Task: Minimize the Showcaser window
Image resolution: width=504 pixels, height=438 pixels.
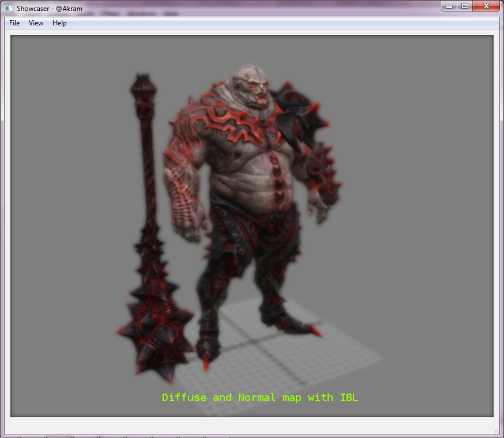Action: coord(450,6)
